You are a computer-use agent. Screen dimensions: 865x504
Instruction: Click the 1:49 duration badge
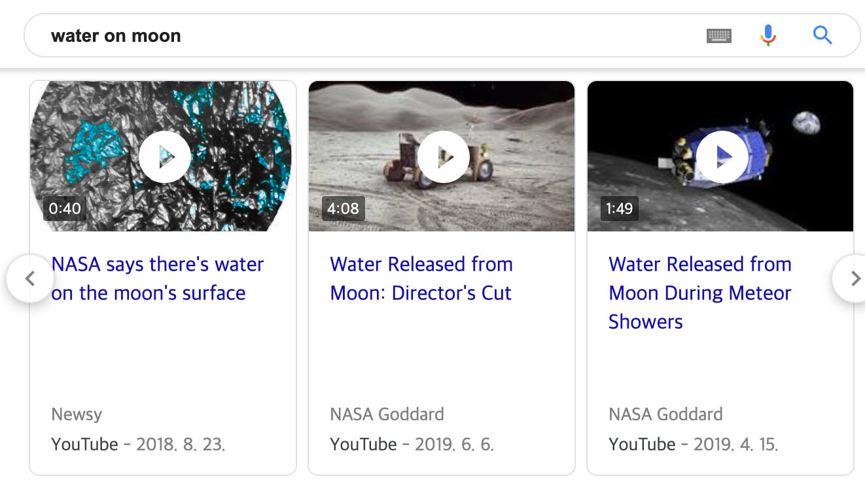tap(619, 209)
